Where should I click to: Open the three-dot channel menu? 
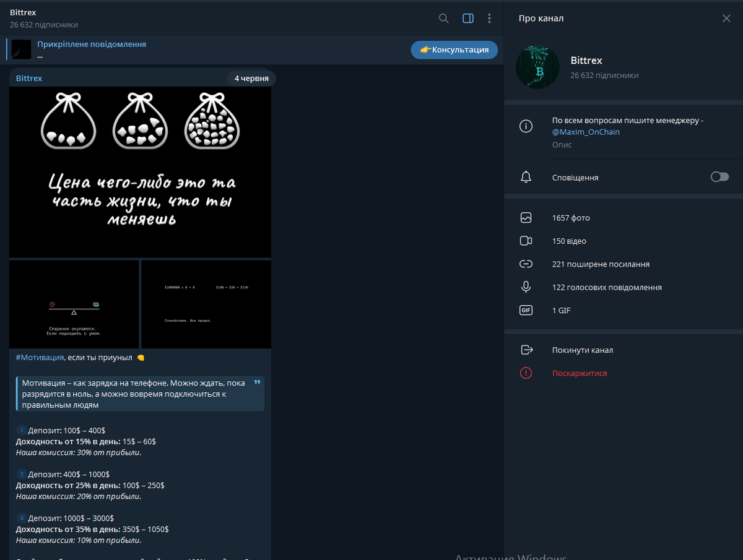click(489, 19)
